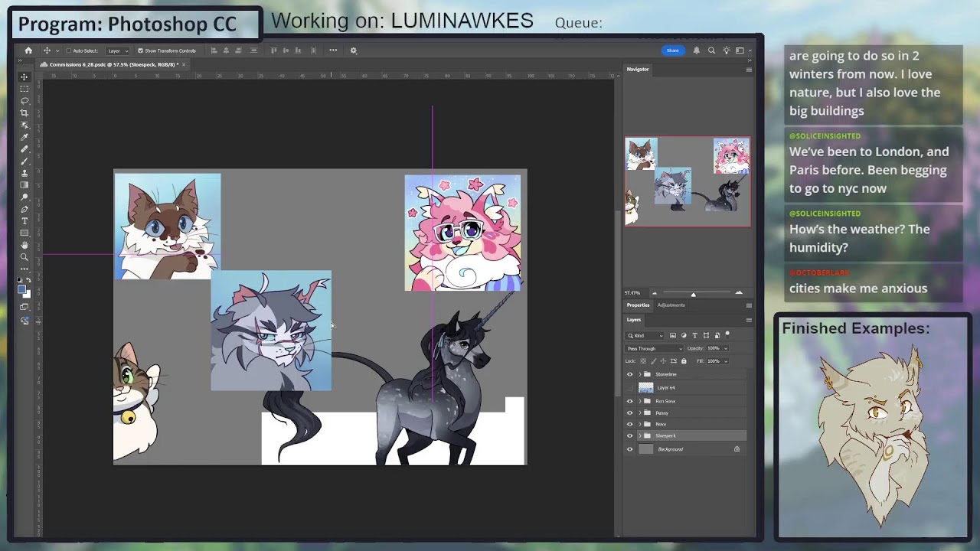Click the Home icon in options bar
The width and height of the screenshot is (980, 551).
pyautogui.click(x=28, y=51)
